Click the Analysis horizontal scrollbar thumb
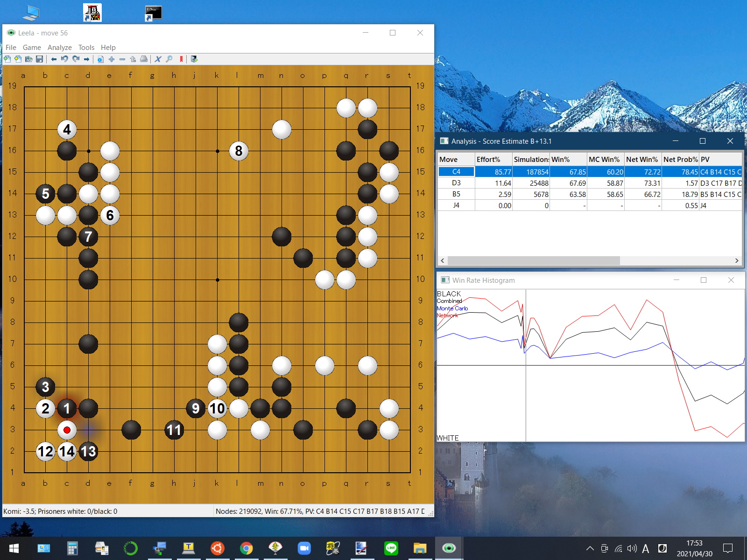 point(533,260)
